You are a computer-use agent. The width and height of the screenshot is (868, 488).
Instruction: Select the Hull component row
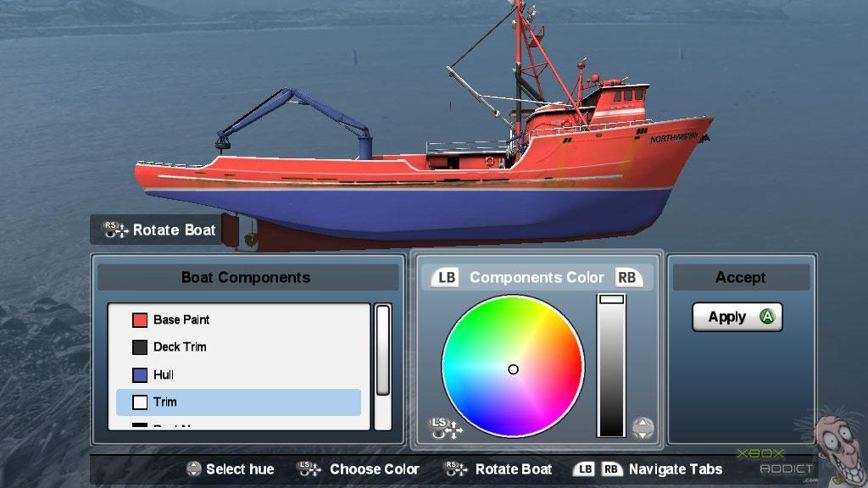238,374
